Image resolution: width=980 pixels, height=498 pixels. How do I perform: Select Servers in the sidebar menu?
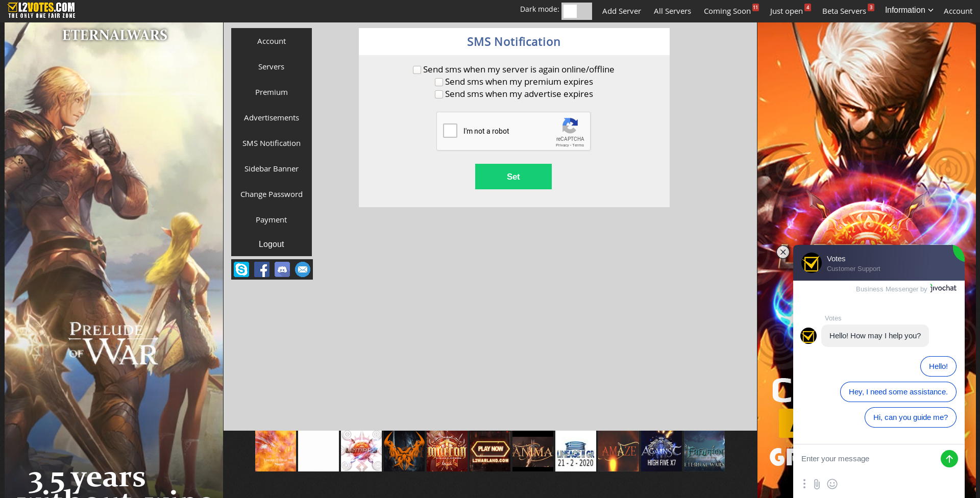coord(272,67)
